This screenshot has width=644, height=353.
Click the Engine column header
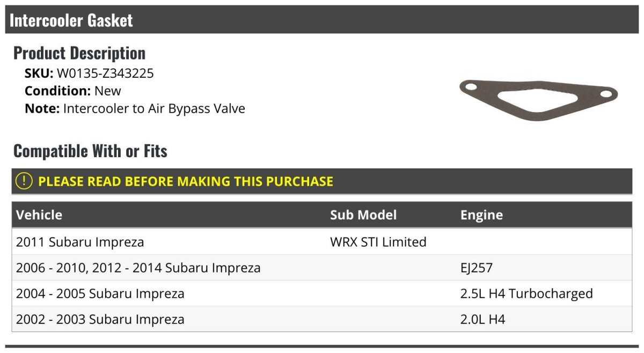pyautogui.click(x=481, y=215)
